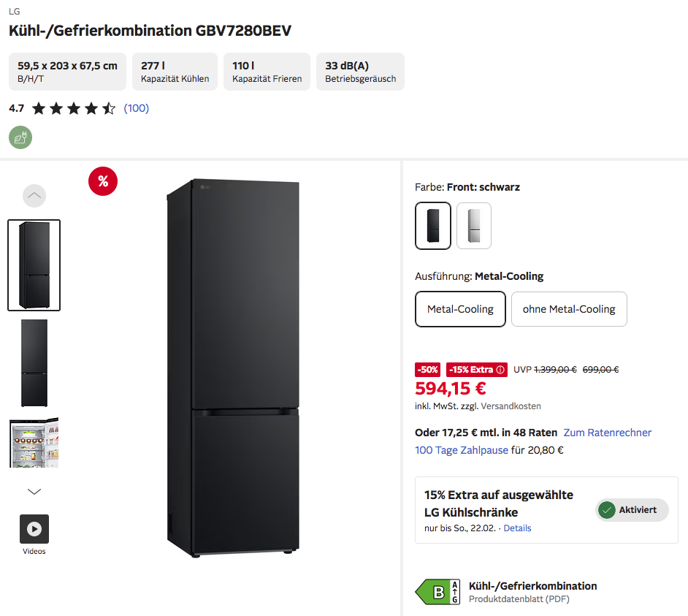688x616 pixels.
Task: Open the energy class B label
Action: click(437, 592)
